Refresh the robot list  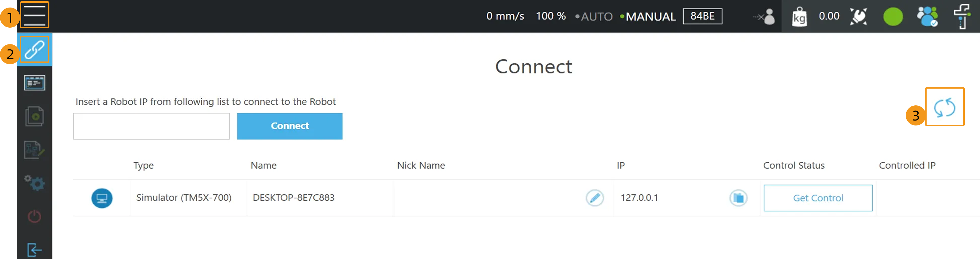(x=944, y=107)
